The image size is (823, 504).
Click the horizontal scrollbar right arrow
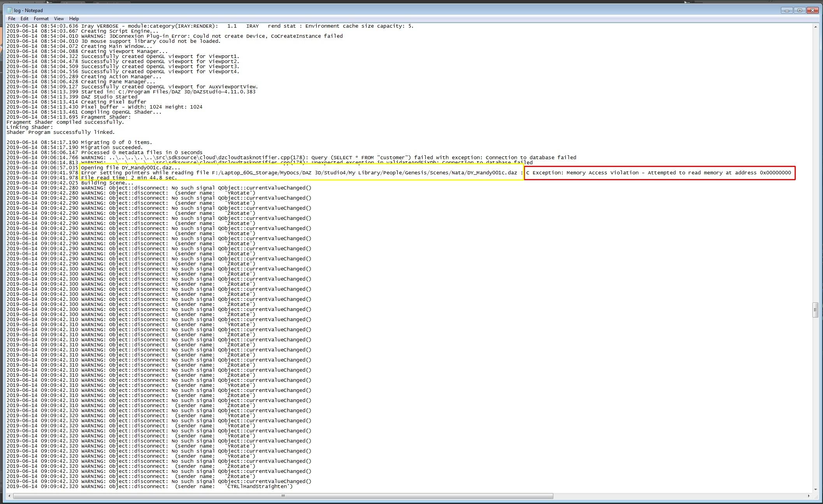(x=809, y=496)
